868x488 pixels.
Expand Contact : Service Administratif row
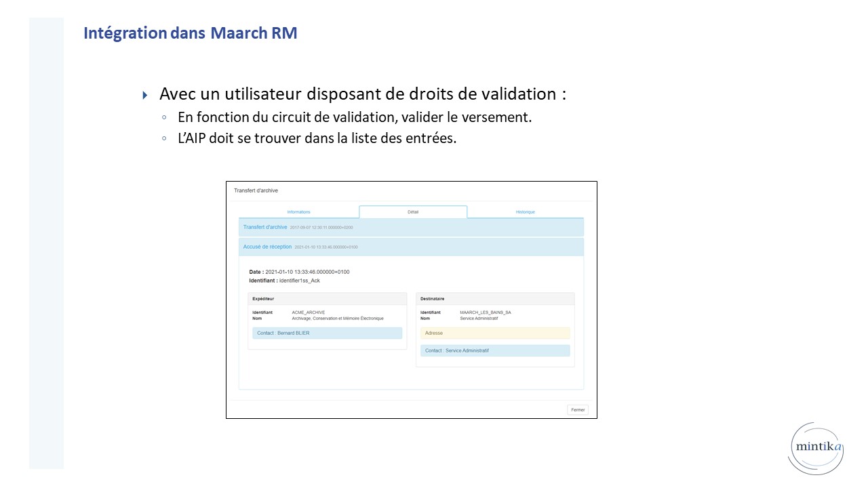coord(495,350)
